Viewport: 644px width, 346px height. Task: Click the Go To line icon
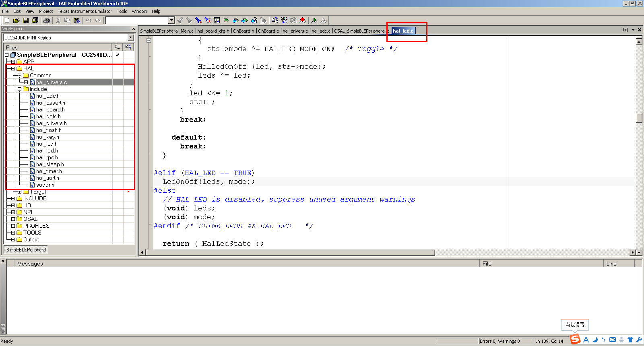(217, 21)
